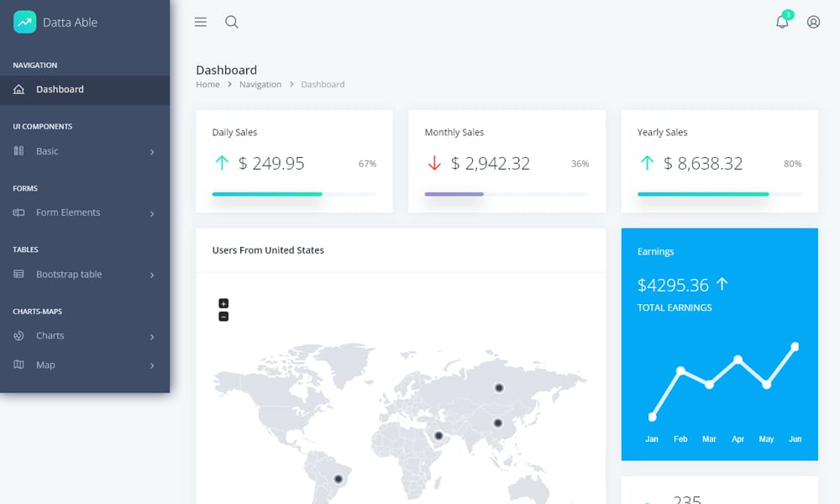Click the Monthly Sales down arrow
This screenshot has height=504, width=840.
(434, 163)
